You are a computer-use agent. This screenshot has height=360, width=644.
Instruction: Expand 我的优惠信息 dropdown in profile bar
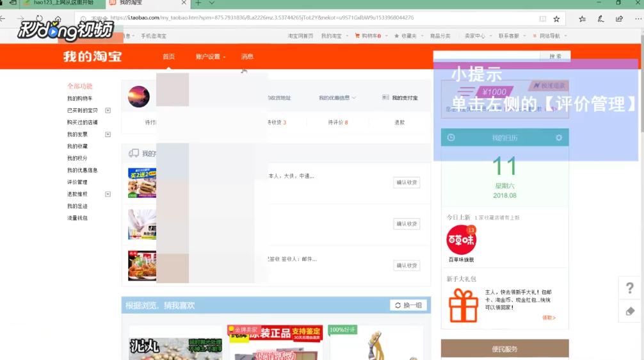click(x=337, y=98)
